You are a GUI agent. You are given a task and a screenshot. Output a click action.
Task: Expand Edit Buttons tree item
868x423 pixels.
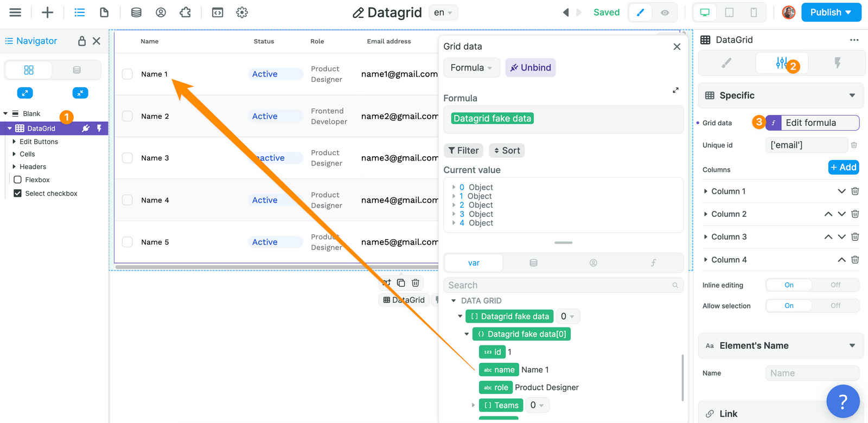(14, 142)
